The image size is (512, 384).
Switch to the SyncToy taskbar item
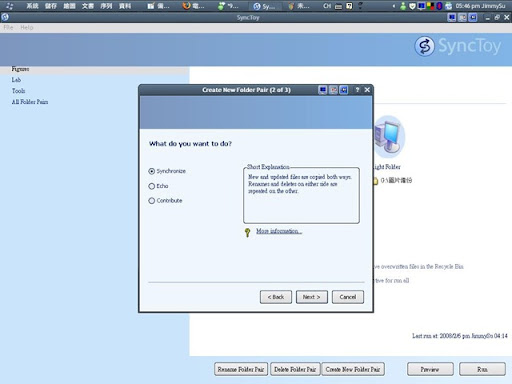(x=264, y=6)
